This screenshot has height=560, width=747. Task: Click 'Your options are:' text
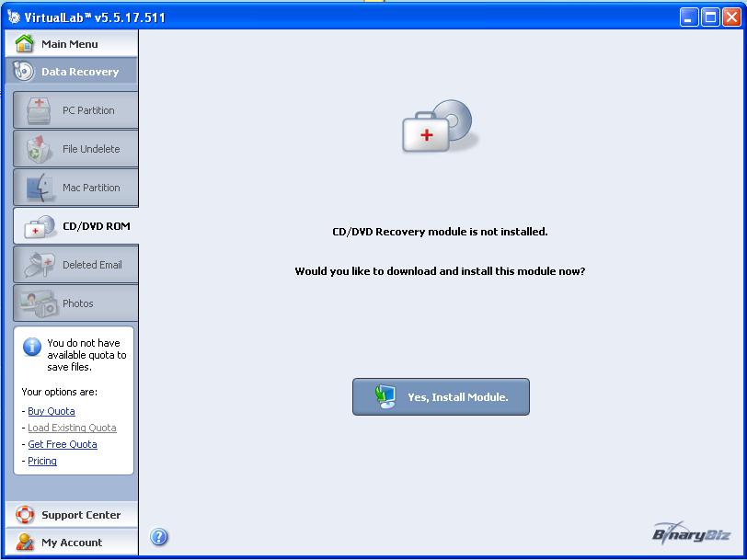[x=60, y=392]
